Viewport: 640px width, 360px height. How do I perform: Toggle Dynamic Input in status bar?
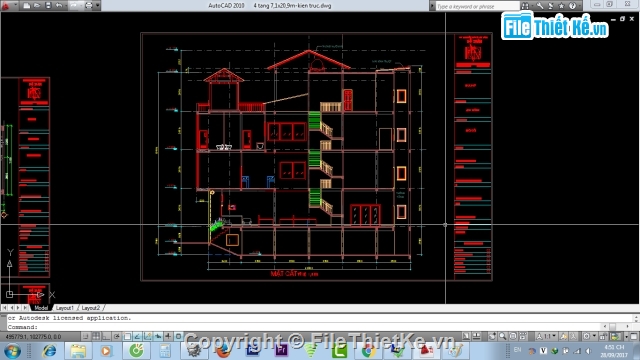coord(158,336)
